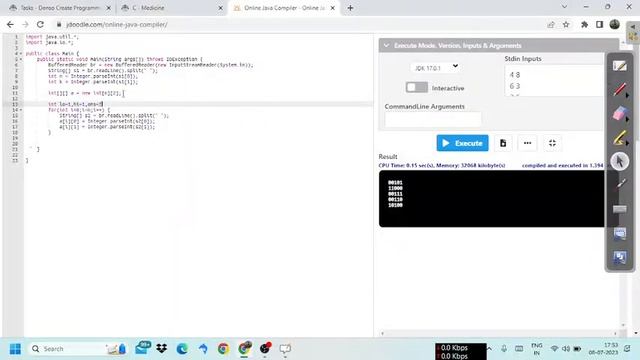Click the jdoodle.com address bar
Screen dimensions: 640x360
pyautogui.click(x=298, y=24)
